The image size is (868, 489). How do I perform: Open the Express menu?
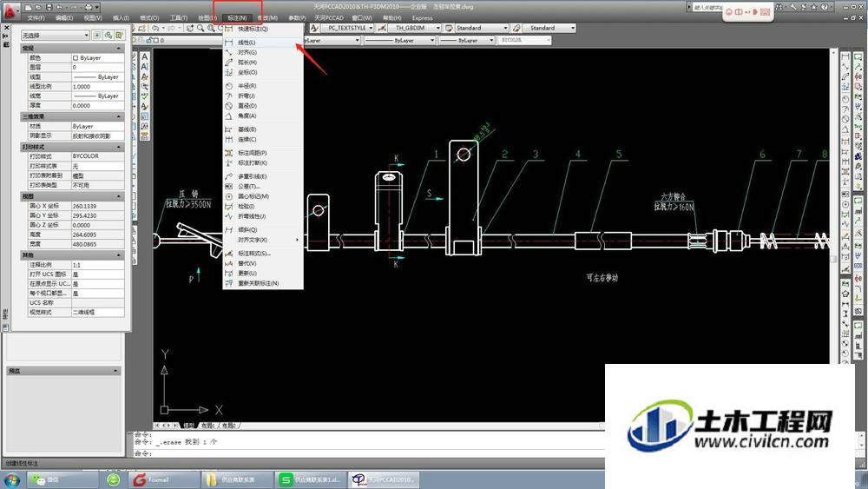pyautogui.click(x=423, y=17)
